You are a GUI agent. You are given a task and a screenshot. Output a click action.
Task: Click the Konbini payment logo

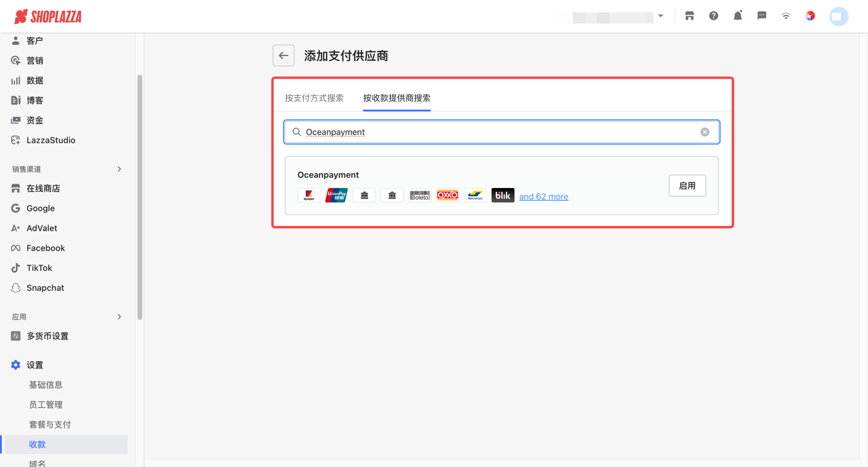(x=309, y=195)
